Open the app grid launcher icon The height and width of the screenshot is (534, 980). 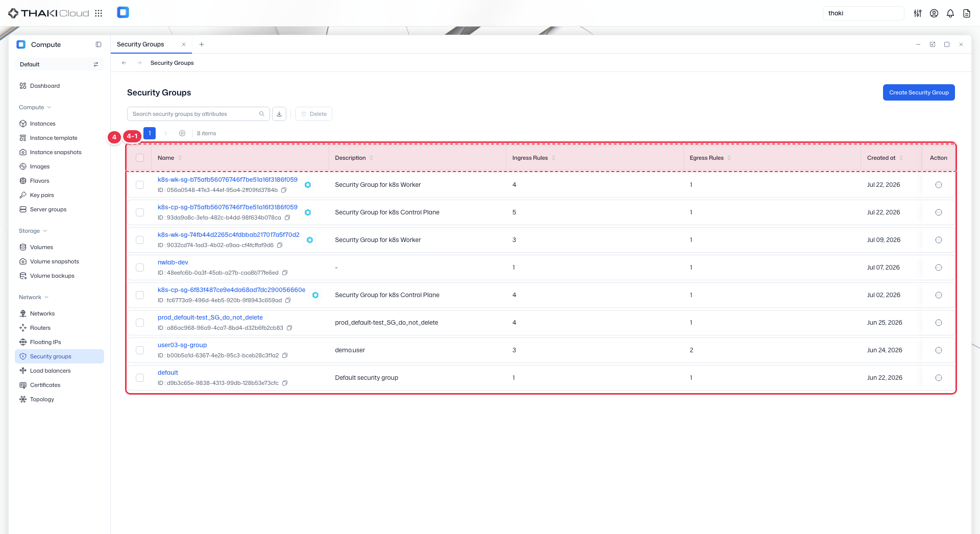[99, 13]
